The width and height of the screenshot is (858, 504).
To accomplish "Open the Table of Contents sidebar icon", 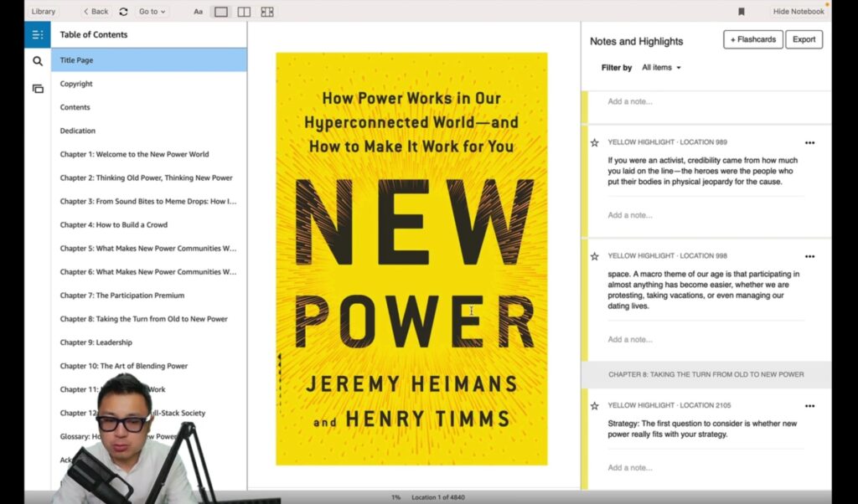I will click(38, 35).
